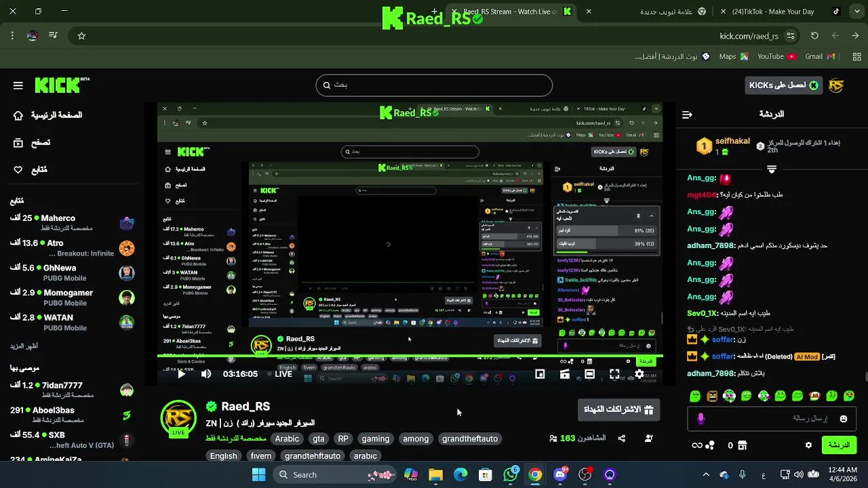
Task: Toggle theater mode in player
Action: pos(589,374)
